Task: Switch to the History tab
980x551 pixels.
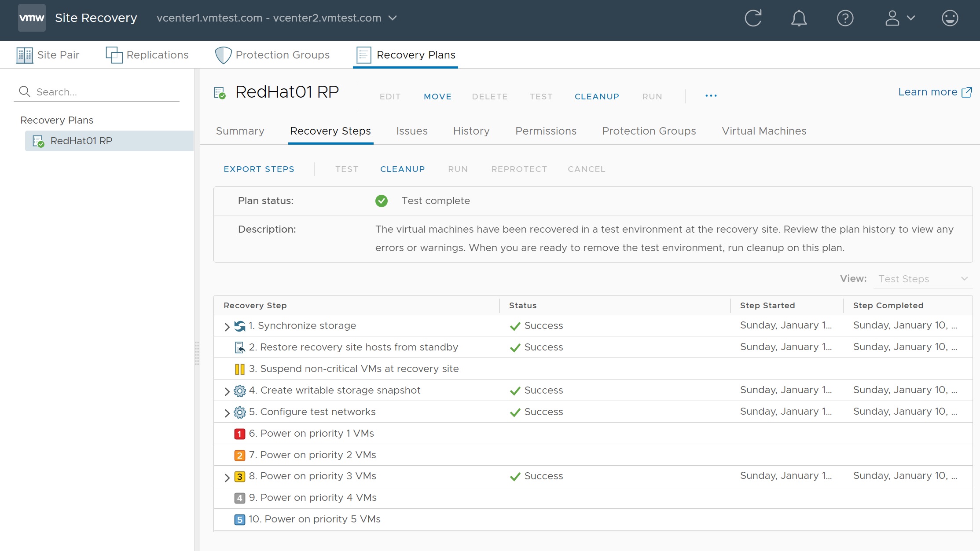Action: pos(471,131)
